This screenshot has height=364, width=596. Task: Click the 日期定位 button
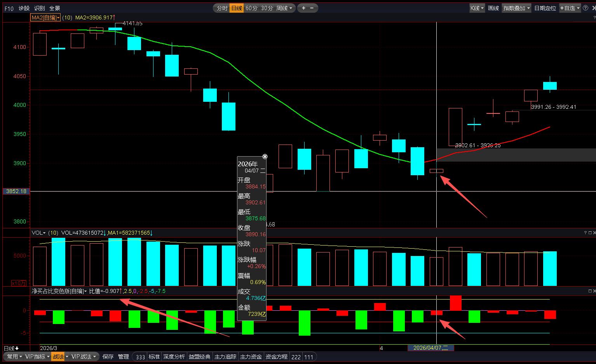tap(545, 8)
